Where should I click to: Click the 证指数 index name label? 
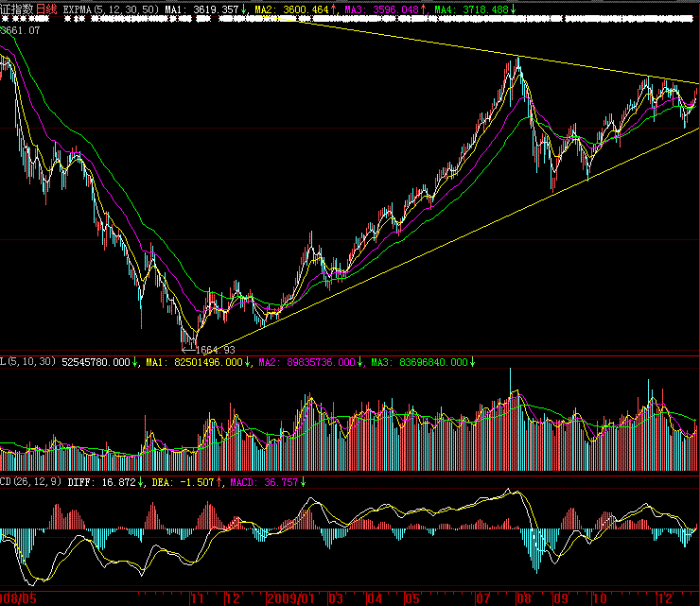(x=16, y=9)
